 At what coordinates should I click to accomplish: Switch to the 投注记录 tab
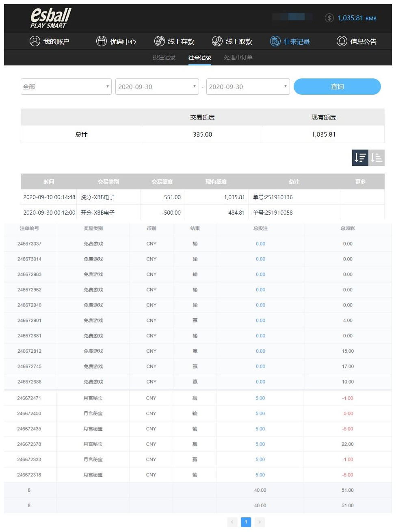[x=164, y=57]
